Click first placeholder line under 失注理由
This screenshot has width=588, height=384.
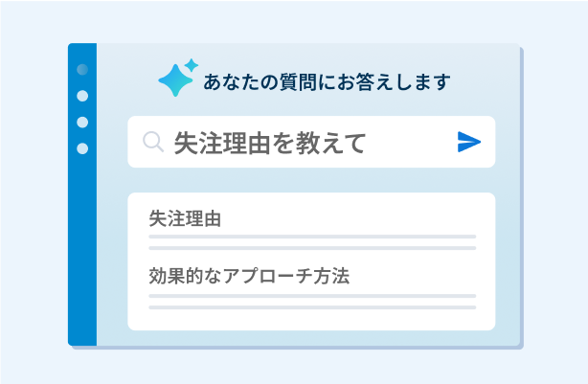click(312, 237)
